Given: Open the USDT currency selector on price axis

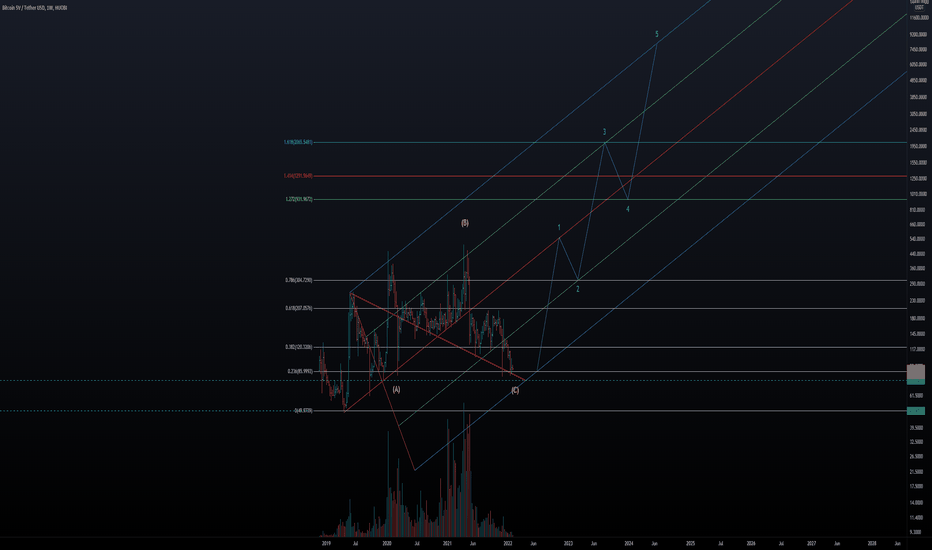Looking at the screenshot, I should (x=919, y=8).
